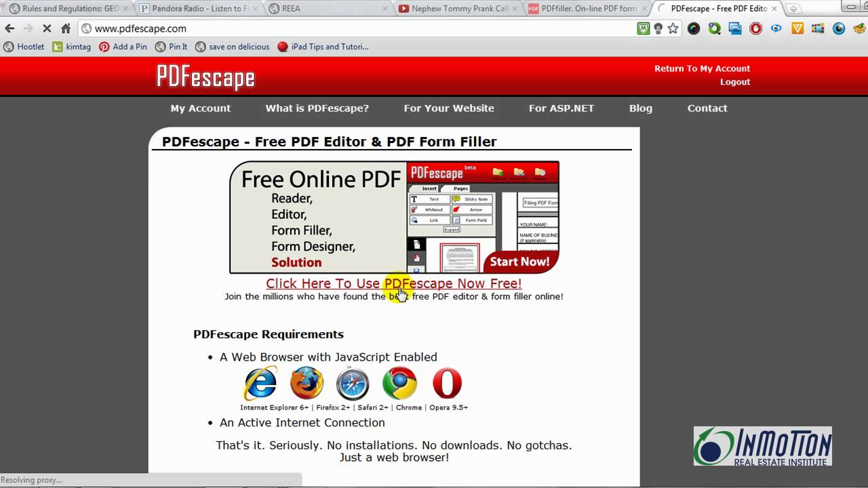Open the green circle extension with dropdown arrow
Viewport: 868px width, 488px height.
coord(715,28)
